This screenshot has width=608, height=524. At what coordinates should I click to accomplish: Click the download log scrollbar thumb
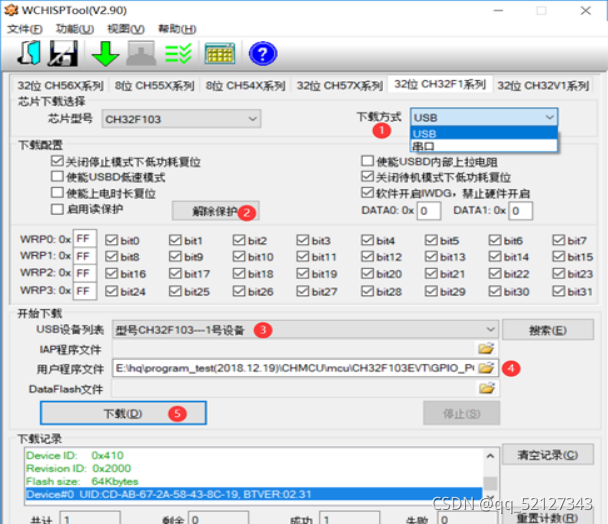[491, 483]
